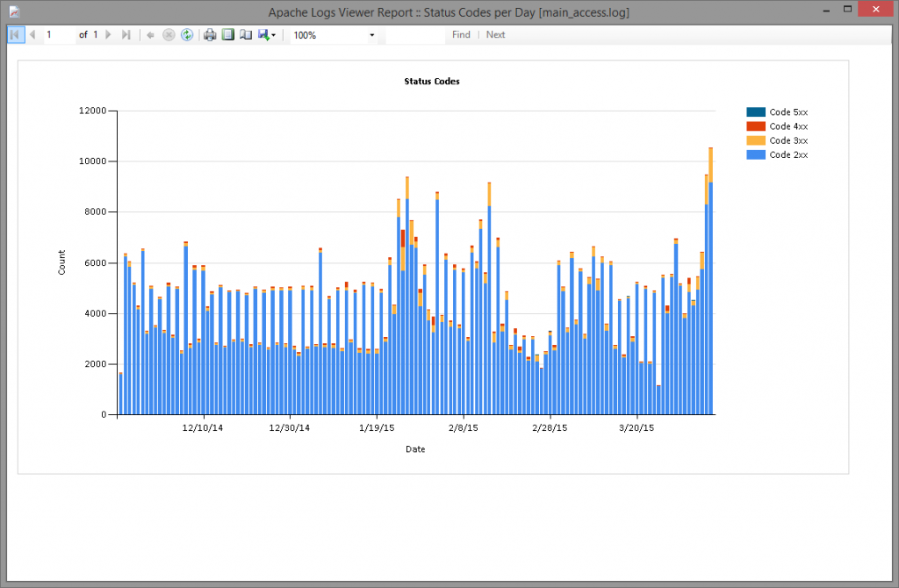Click the Code 5xx legend swatch
This screenshot has height=588, width=899.
click(756, 111)
